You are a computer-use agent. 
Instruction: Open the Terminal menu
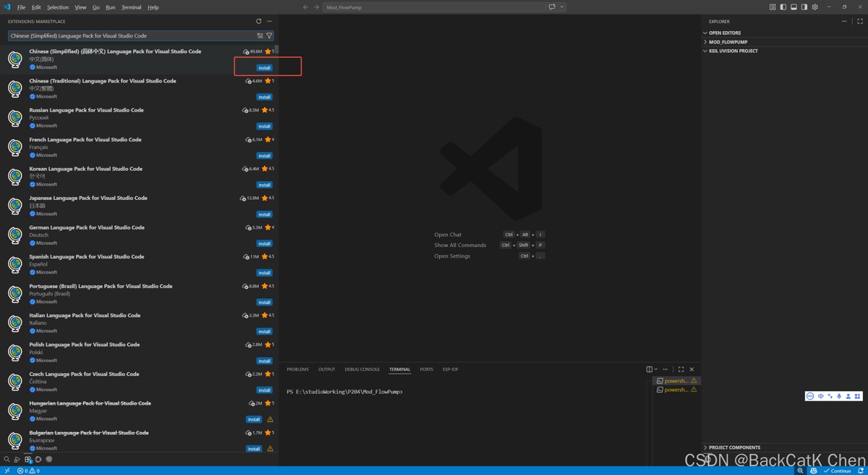[131, 7]
